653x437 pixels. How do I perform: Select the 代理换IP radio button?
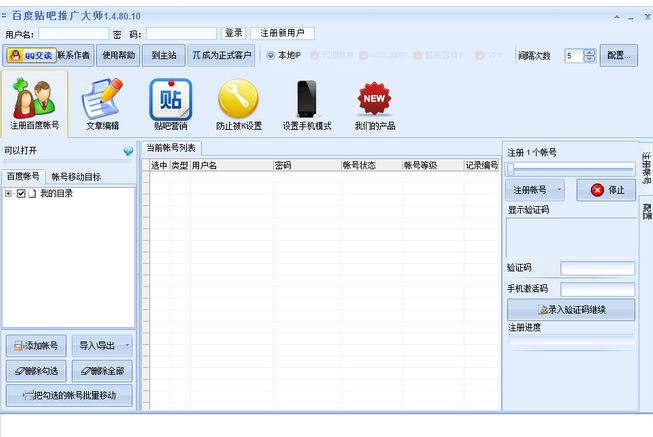point(314,55)
